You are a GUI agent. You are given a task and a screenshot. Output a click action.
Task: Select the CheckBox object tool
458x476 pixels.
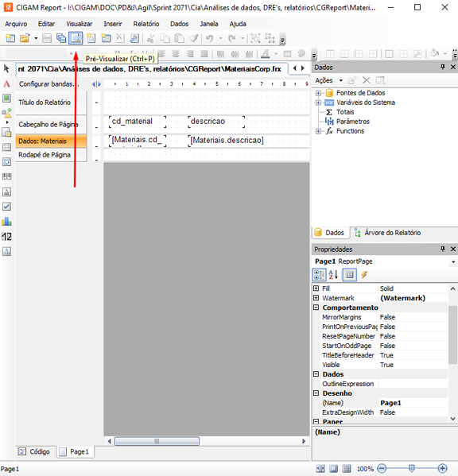coord(6,207)
